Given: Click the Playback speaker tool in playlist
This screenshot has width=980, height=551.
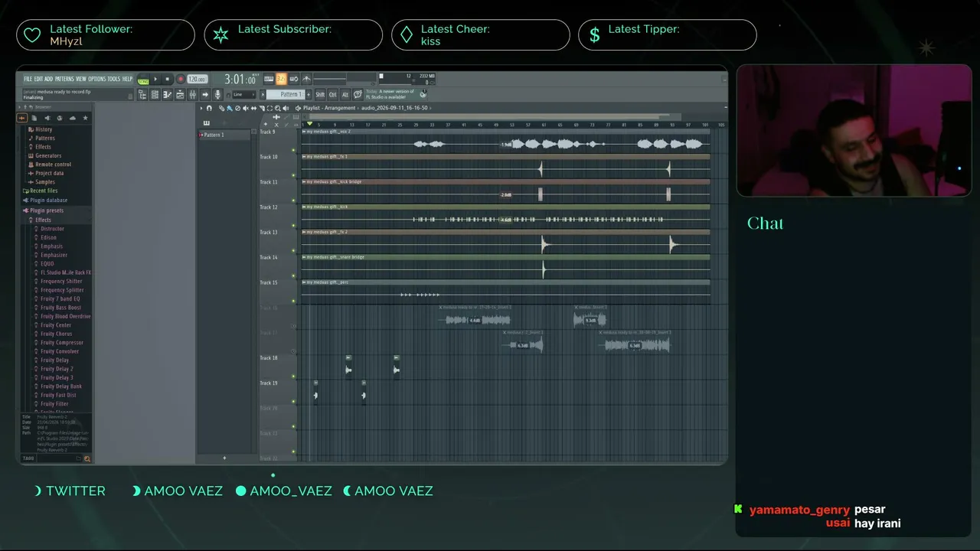Looking at the screenshot, I should (286, 108).
